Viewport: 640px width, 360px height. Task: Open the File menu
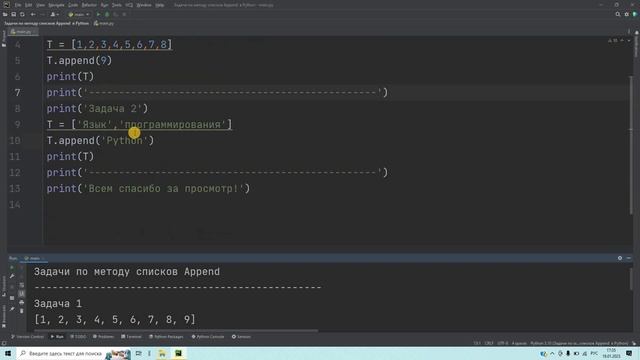tap(18, 5)
